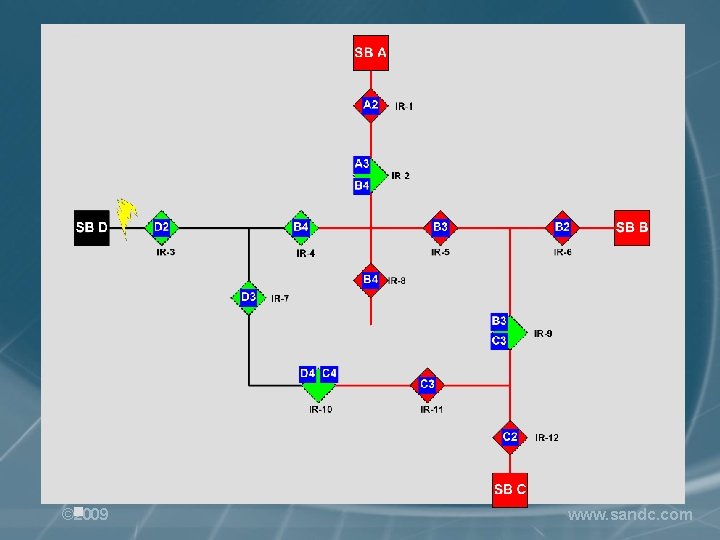
Task: Select the green D3 diamond at IR-7
Action: click(248, 298)
